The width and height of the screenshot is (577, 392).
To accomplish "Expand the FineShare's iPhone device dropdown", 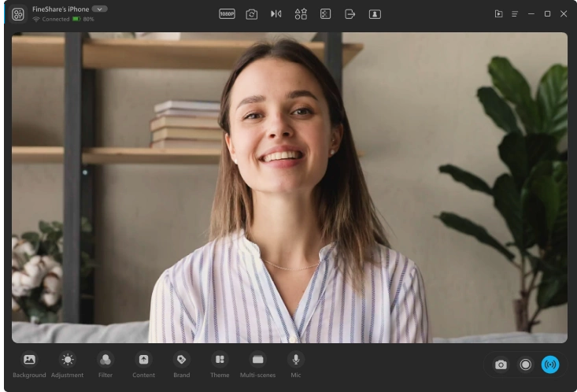I will coord(99,9).
